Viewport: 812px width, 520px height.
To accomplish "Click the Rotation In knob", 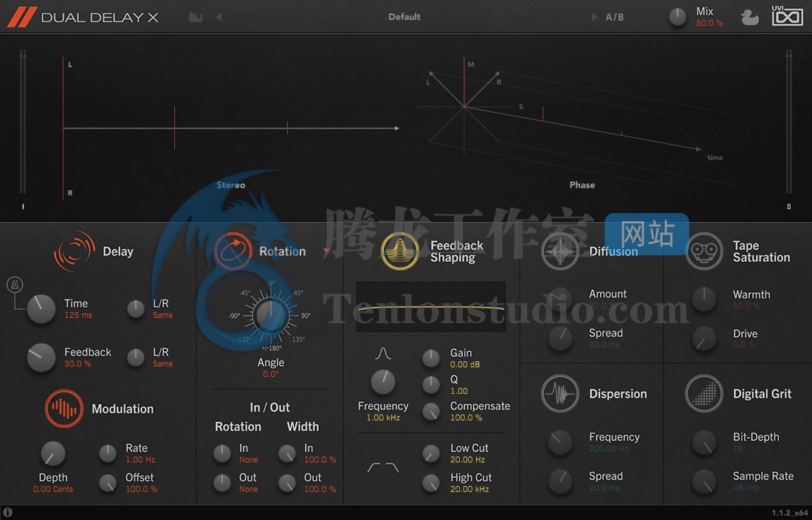I will tap(222, 454).
